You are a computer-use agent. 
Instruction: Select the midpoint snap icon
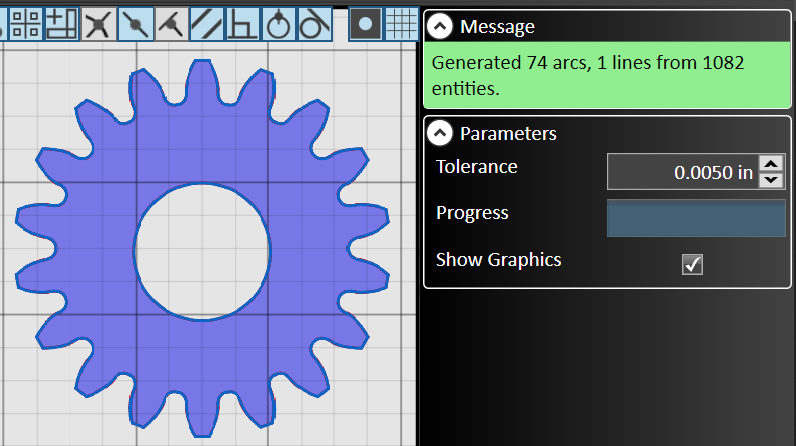[x=135, y=24]
